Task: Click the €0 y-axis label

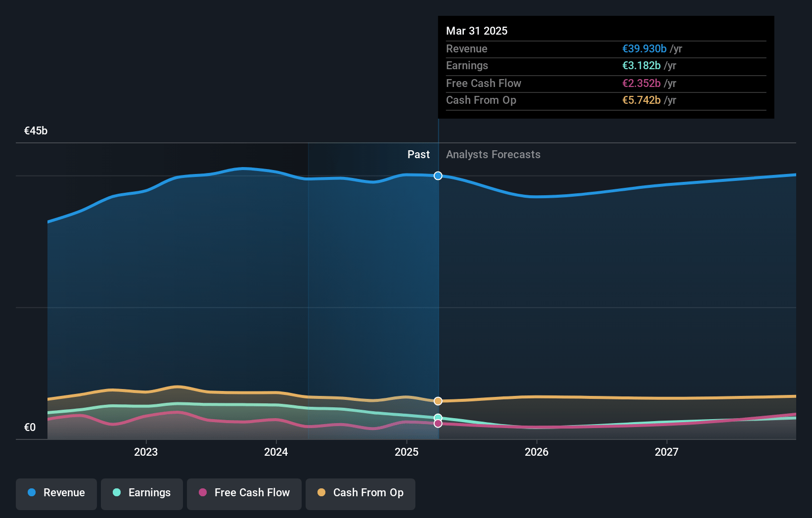Action: click(30, 428)
